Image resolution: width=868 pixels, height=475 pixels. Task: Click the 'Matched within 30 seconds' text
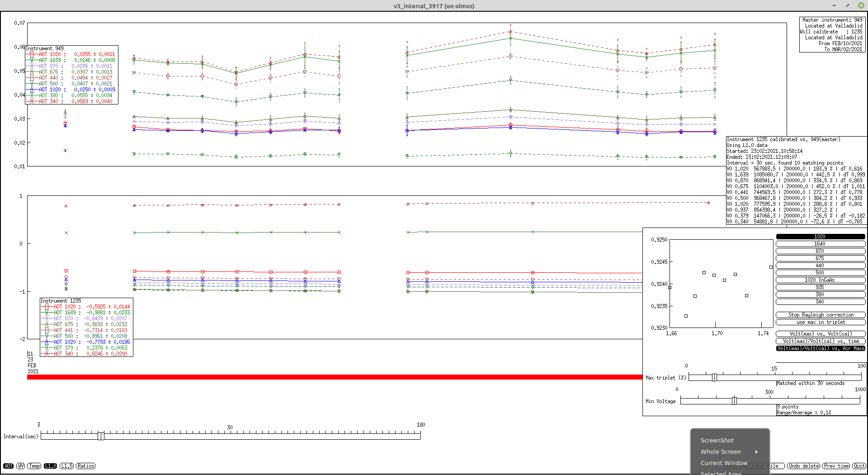tap(810, 383)
